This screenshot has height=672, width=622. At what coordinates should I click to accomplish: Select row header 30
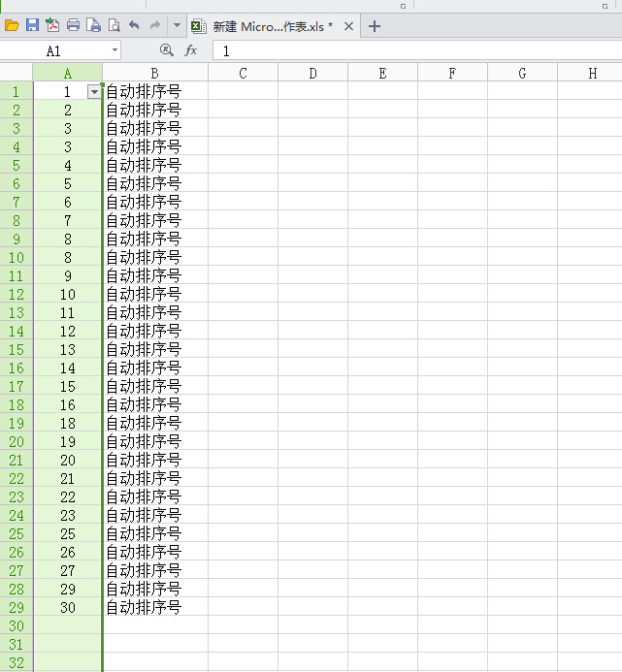pos(16,626)
